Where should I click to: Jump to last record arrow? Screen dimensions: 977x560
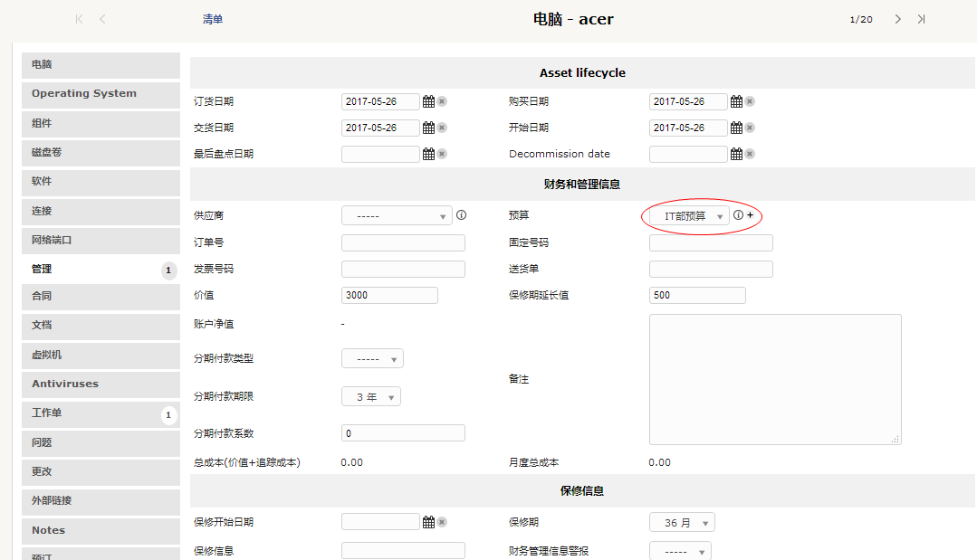(x=921, y=19)
